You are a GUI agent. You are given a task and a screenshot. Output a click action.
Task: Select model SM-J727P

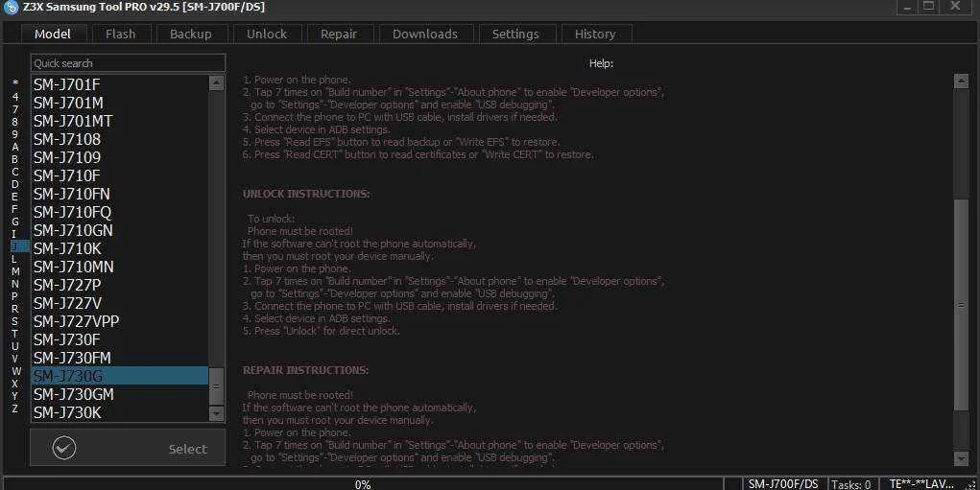[119, 285]
